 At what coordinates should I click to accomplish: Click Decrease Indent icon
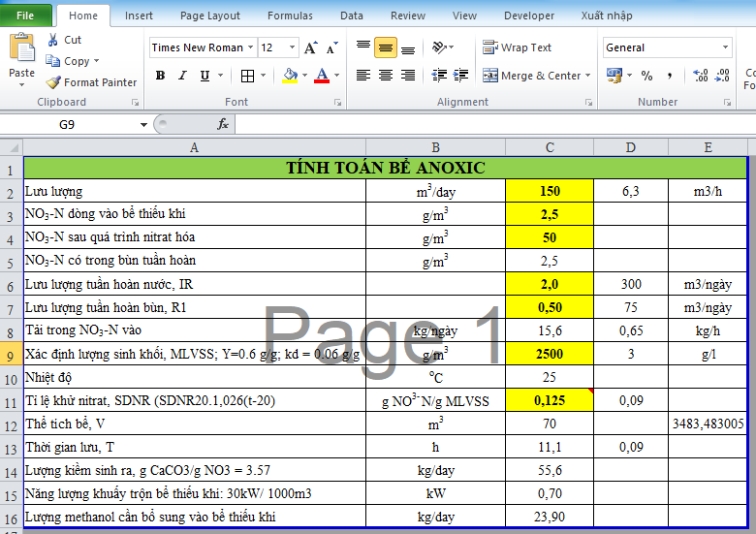click(439, 76)
